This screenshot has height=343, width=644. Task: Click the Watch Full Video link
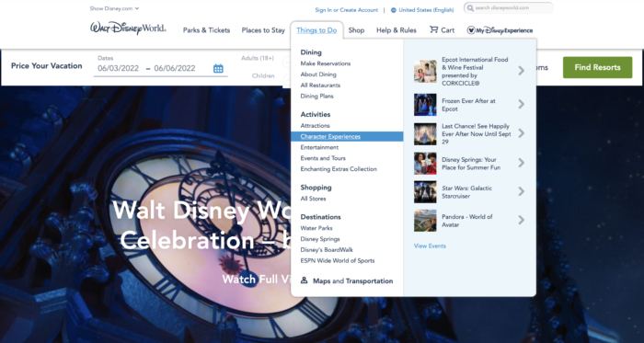(x=257, y=280)
